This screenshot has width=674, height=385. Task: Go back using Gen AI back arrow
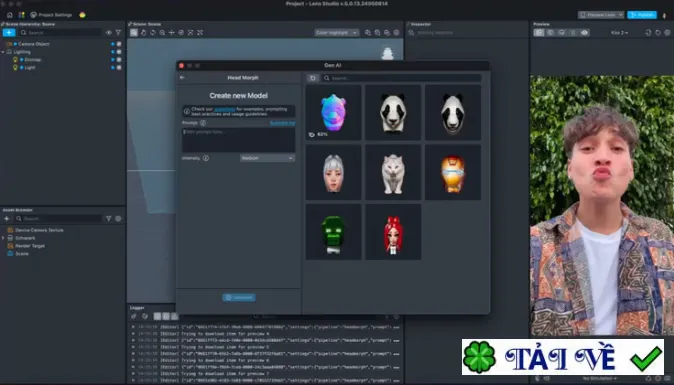point(182,78)
